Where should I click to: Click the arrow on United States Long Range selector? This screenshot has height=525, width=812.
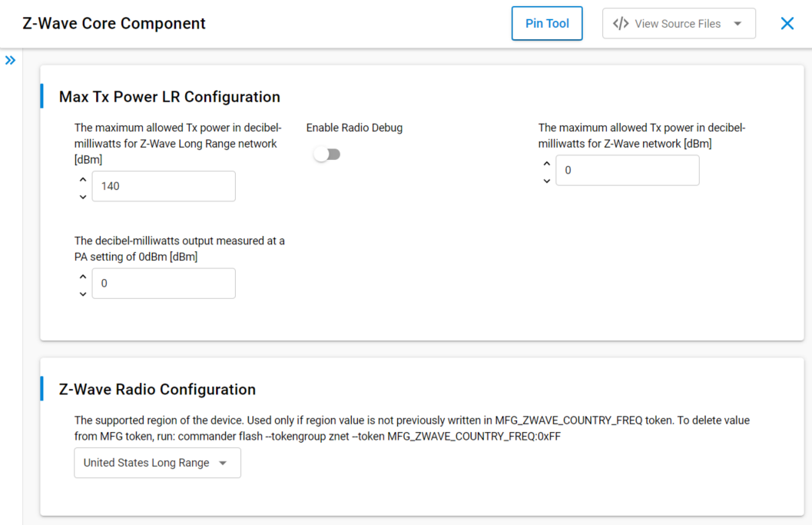click(222, 463)
